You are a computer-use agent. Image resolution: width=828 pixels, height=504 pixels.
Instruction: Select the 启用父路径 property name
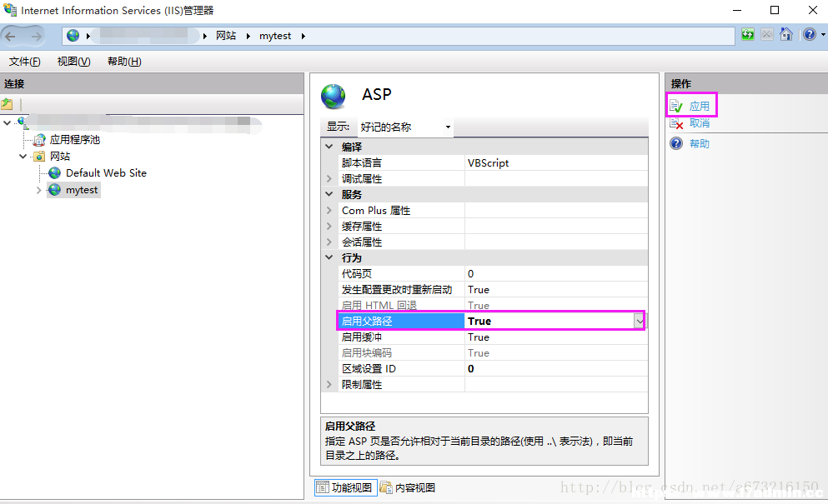[401, 321]
